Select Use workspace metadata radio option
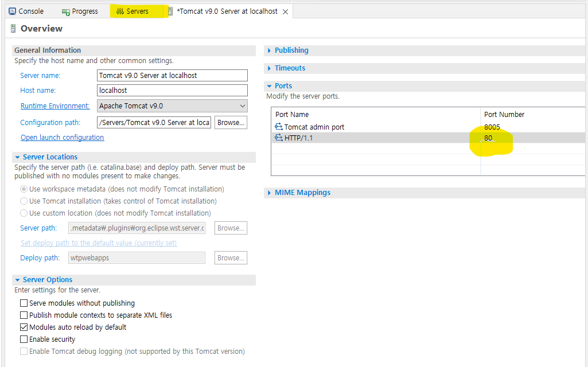 point(24,189)
